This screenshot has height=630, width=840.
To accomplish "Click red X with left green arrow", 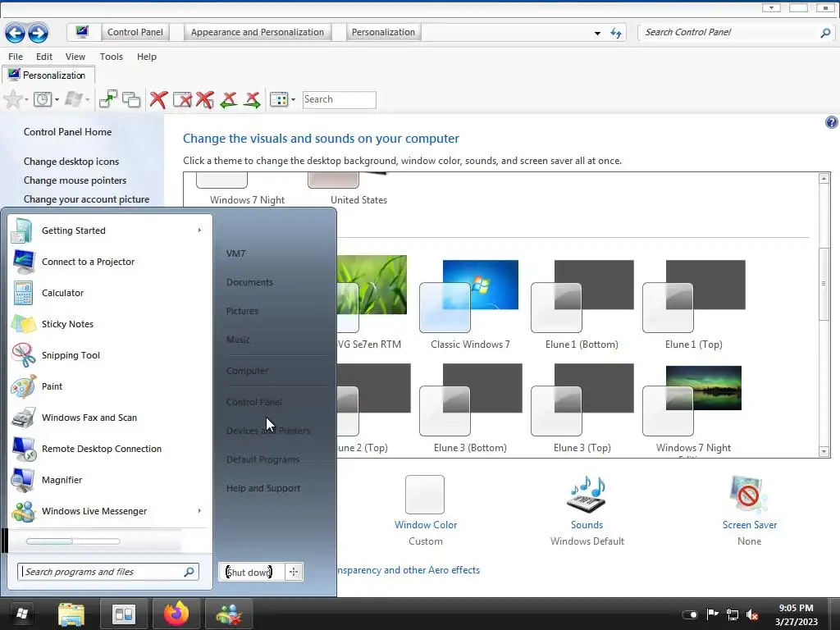I will [x=229, y=99].
